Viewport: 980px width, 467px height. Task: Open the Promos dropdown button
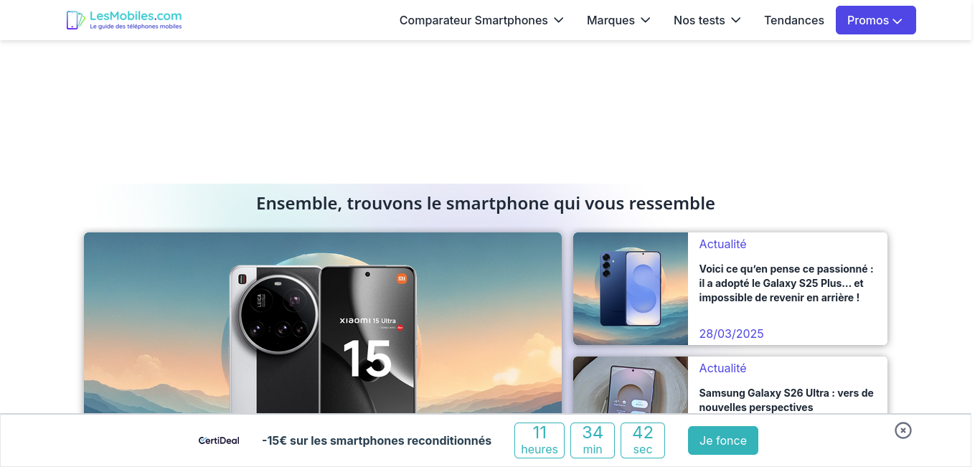[876, 20]
